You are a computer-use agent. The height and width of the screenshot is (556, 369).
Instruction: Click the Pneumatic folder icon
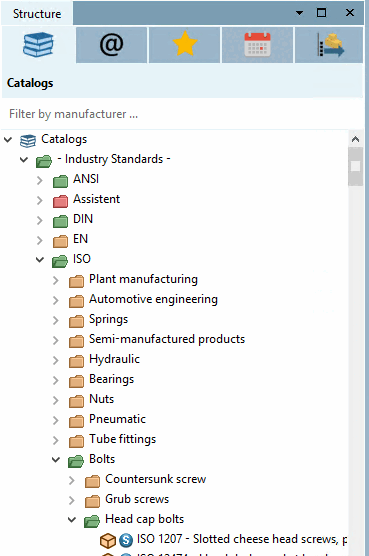[76, 421]
